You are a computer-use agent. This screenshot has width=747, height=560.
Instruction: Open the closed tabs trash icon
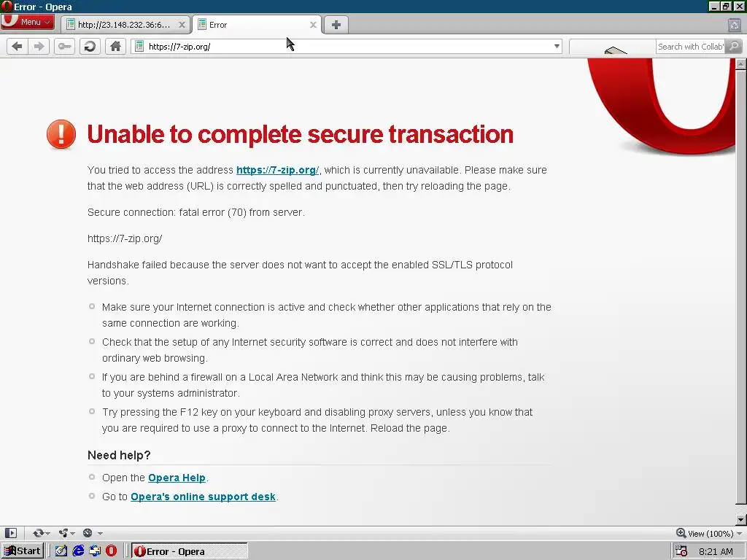coord(735,25)
